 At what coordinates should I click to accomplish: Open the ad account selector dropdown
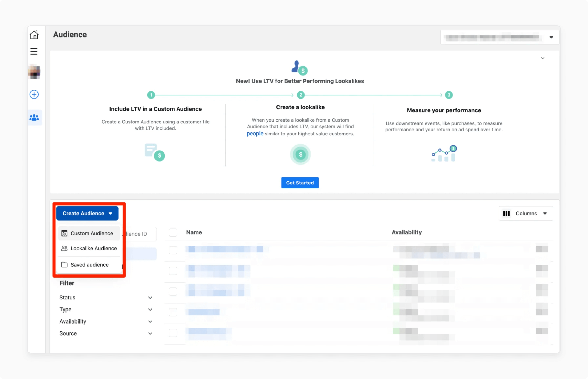(x=499, y=37)
